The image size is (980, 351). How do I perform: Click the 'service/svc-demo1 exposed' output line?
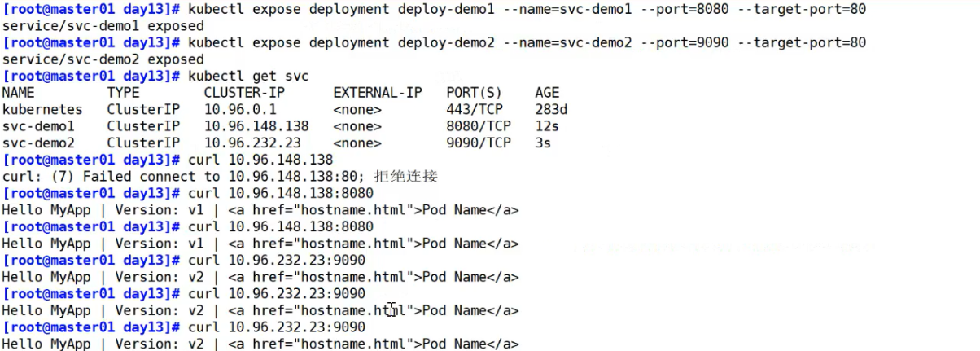pyautogui.click(x=103, y=26)
